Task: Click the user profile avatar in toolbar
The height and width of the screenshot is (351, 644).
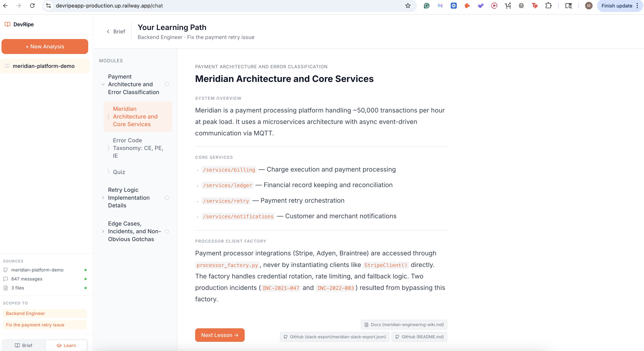Action: pyautogui.click(x=588, y=6)
